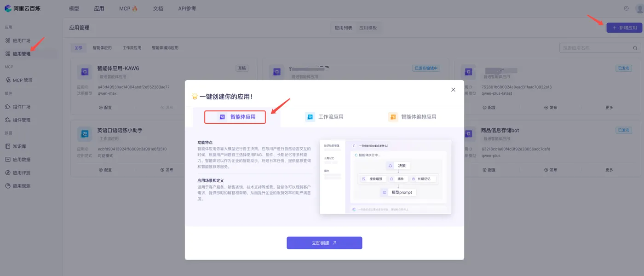The width and height of the screenshot is (644, 276).
Task: Click 配置 on the qwen-plus-latest card
Action: (489, 107)
